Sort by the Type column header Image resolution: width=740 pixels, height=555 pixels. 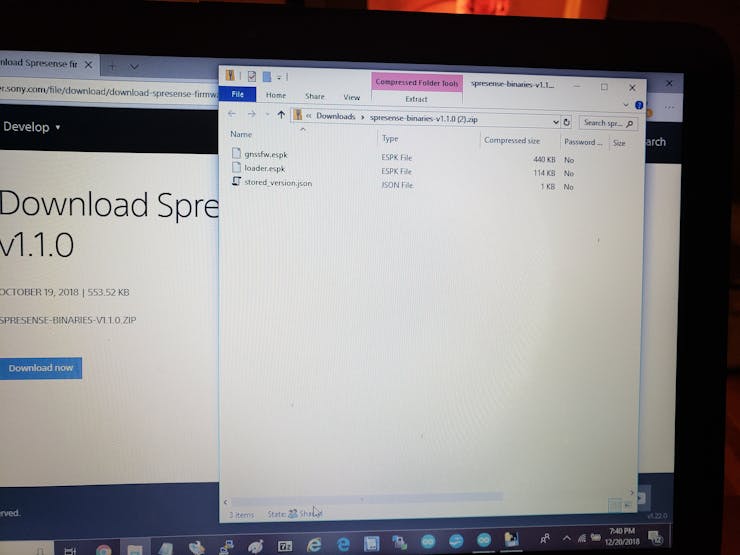pos(390,138)
